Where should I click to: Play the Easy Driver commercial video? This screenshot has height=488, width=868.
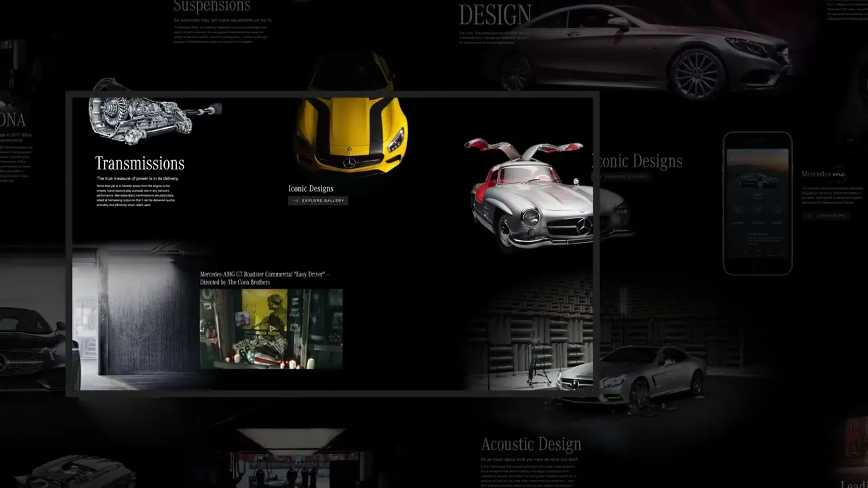[x=271, y=329]
